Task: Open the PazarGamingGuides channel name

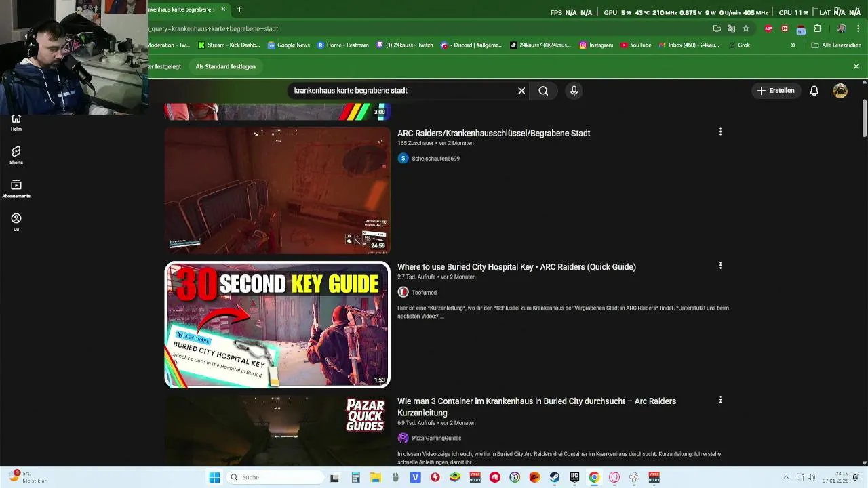Action: coord(436,439)
